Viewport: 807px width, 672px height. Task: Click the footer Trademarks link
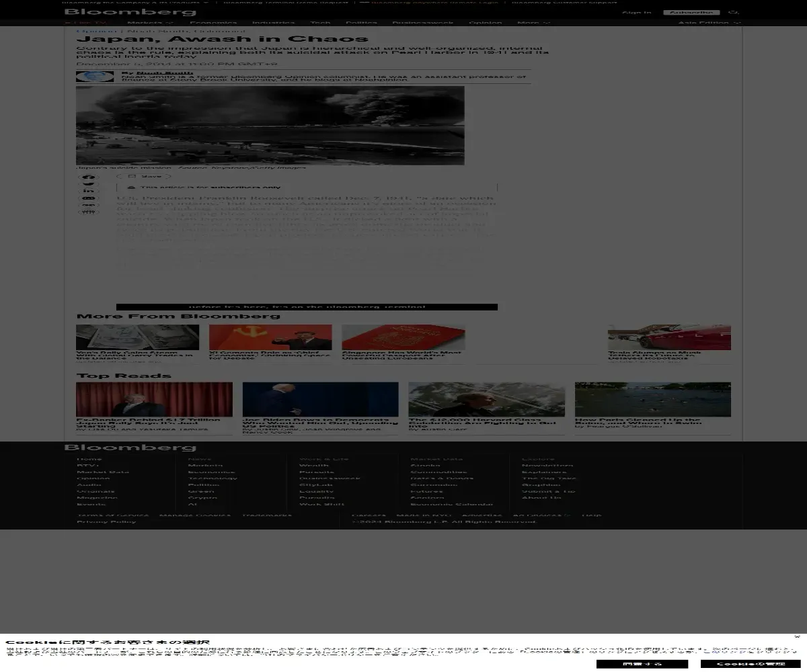point(266,515)
